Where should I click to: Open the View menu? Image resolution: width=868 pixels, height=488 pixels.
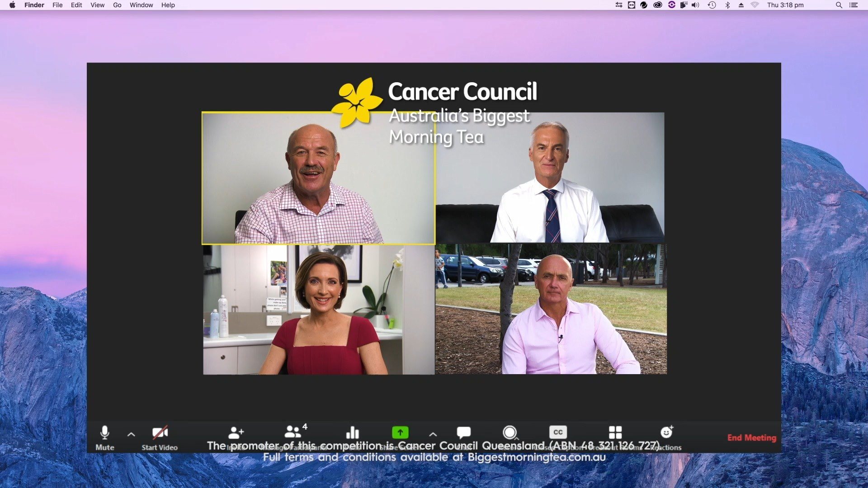[x=97, y=5]
